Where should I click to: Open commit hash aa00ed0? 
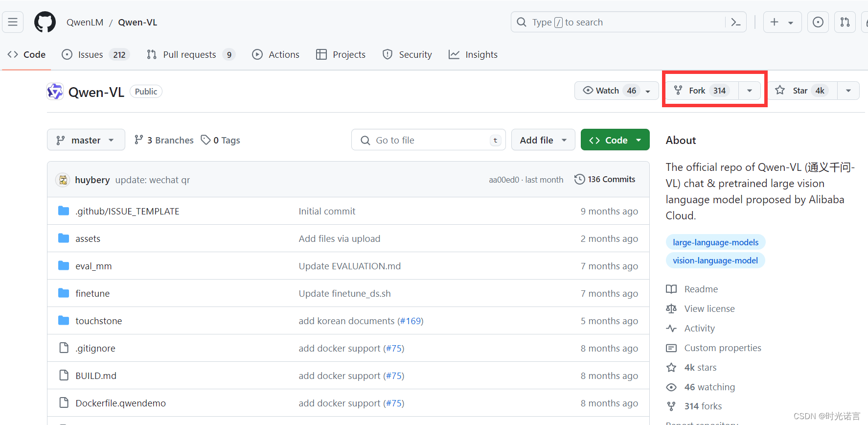pos(504,180)
